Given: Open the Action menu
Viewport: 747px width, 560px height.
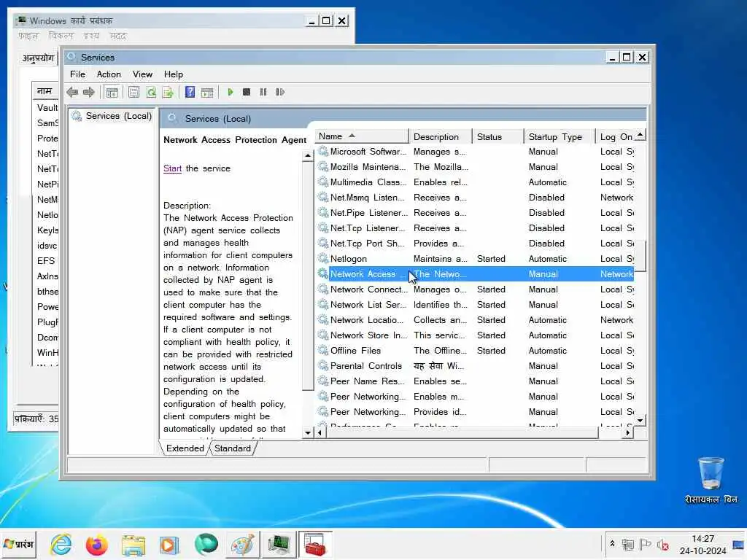Looking at the screenshot, I should pos(109,74).
